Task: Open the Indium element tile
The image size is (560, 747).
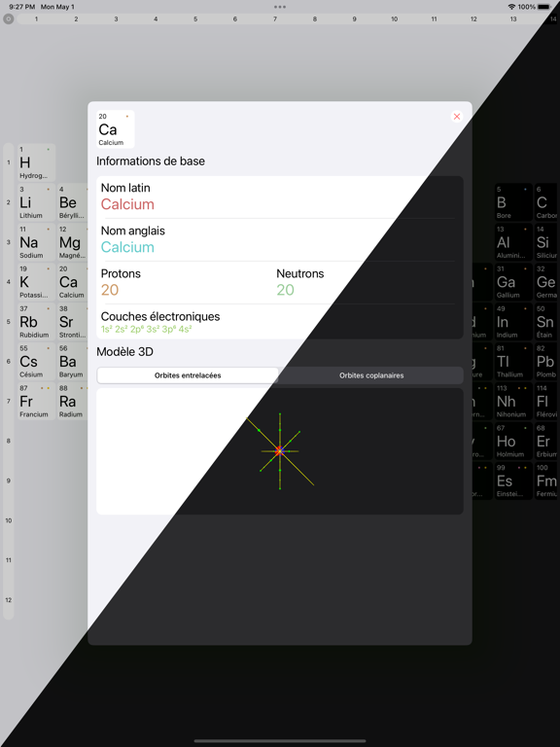Action: [x=513, y=322]
